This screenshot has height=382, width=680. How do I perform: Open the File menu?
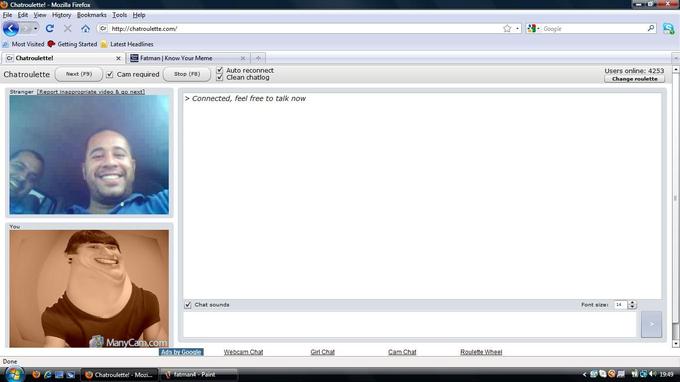[x=7, y=15]
